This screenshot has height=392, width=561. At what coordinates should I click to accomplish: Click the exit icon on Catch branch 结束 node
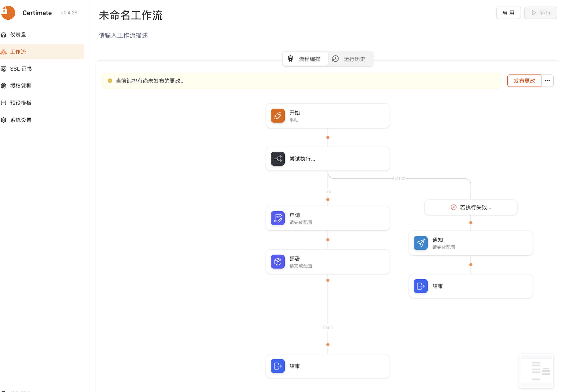tap(421, 286)
